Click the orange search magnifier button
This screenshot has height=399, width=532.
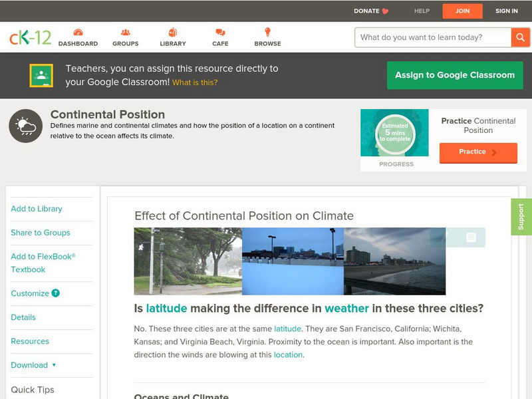tap(520, 37)
